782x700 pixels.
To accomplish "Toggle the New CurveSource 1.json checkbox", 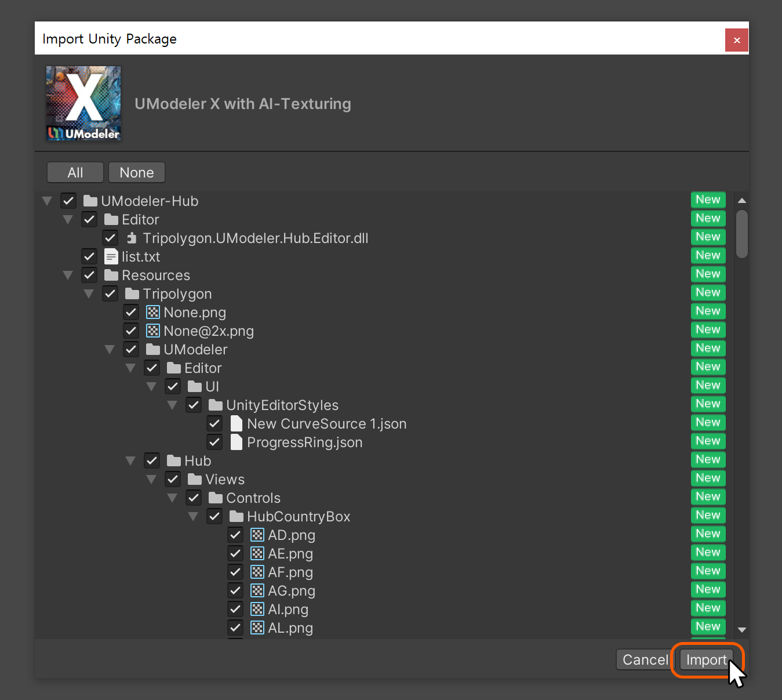I will click(x=214, y=424).
